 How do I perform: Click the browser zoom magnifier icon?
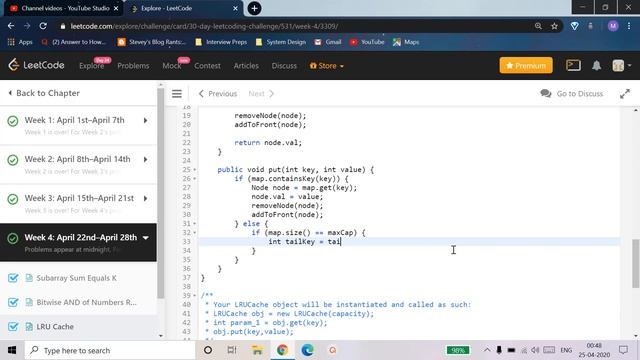click(x=538, y=26)
